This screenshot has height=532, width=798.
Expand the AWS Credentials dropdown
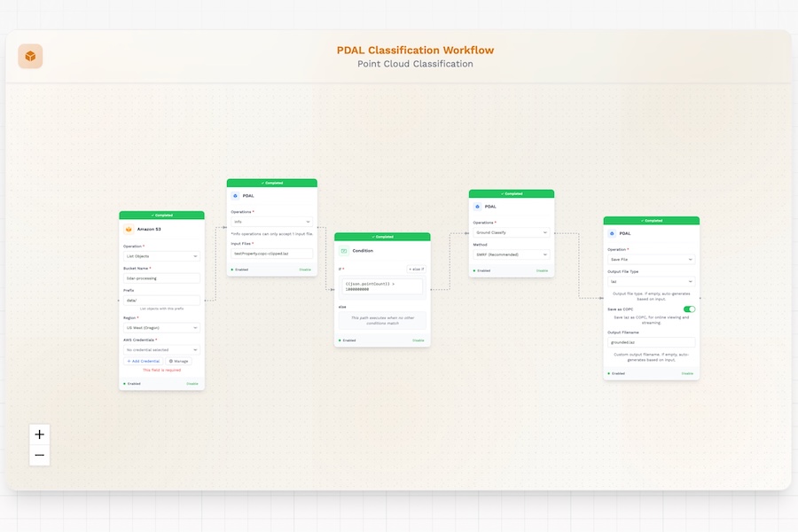[x=161, y=349]
